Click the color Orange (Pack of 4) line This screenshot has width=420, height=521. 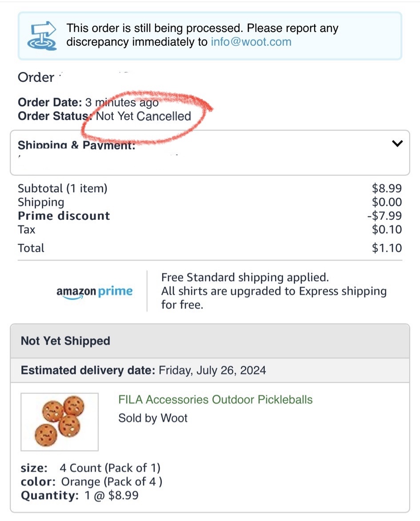92,482
